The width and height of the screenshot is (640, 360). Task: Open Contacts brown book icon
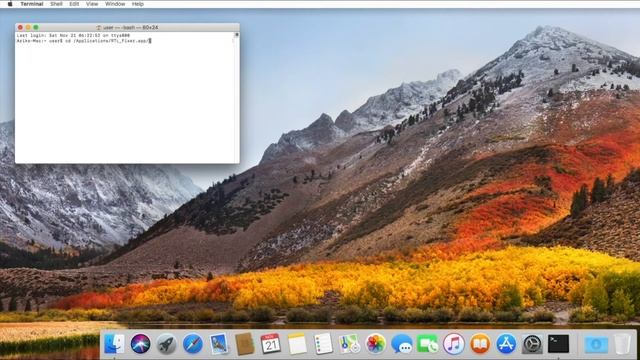[x=245, y=344]
